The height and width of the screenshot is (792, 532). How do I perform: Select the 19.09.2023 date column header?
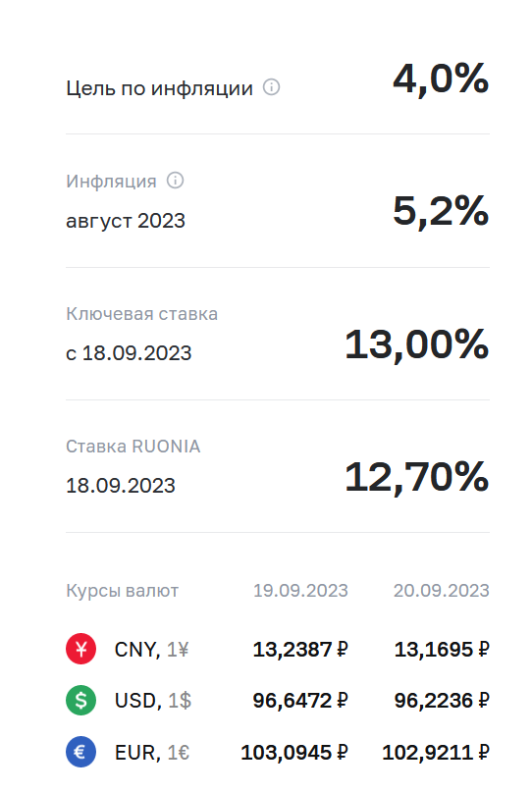(x=300, y=590)
